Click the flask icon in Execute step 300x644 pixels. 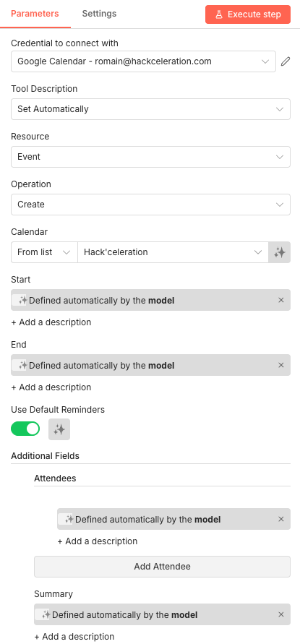click(219, 14)
